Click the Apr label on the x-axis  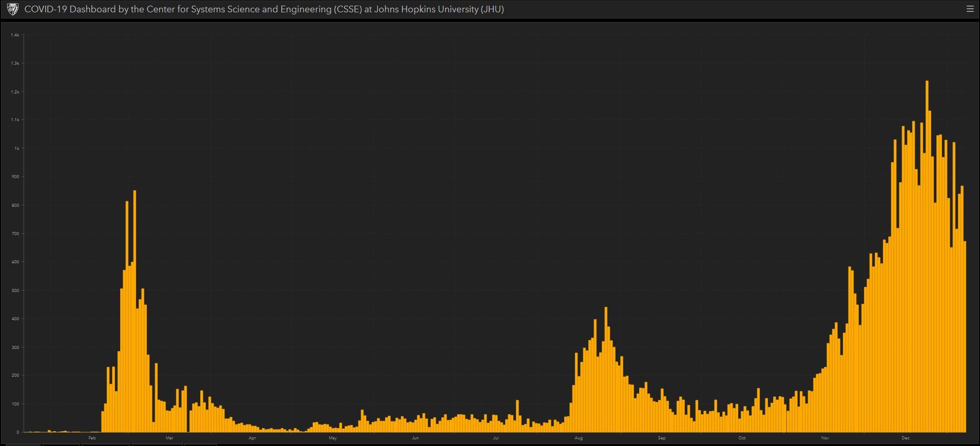point(252,438)
